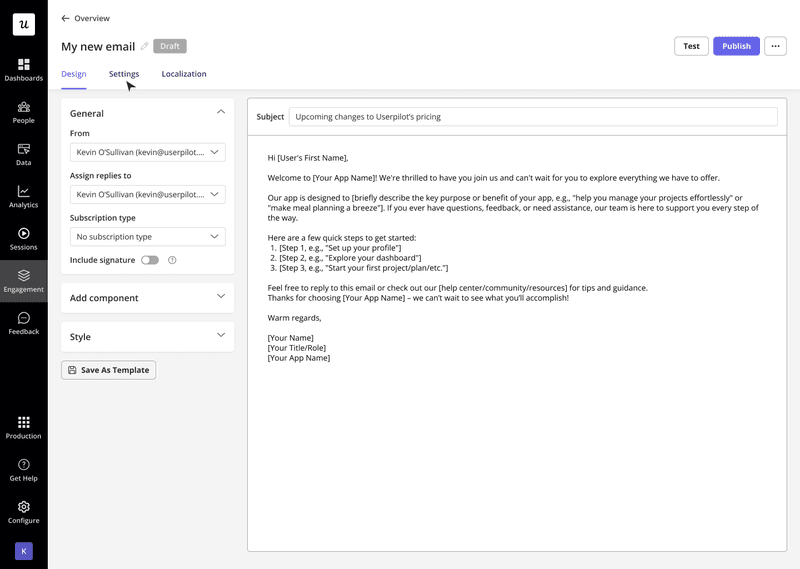Open the From sender dropdown
This screenshot has width=800, height=569.
pos(147,152)
